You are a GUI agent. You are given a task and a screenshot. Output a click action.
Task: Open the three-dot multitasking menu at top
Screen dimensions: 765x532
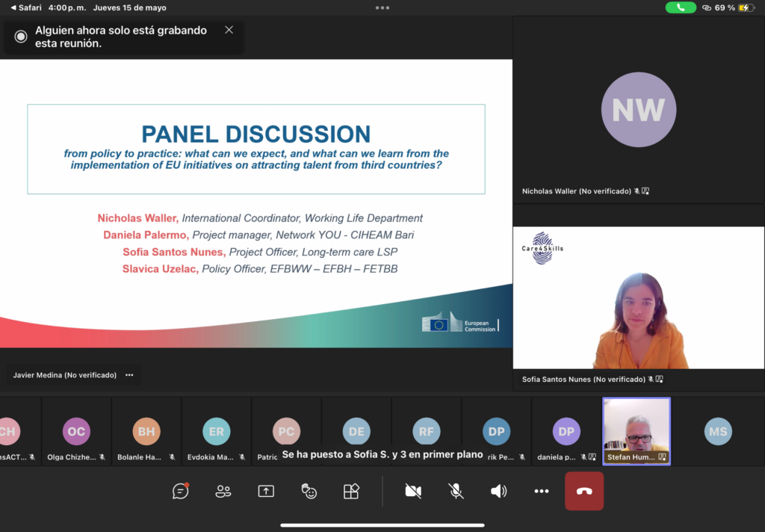tap(382, 7)
